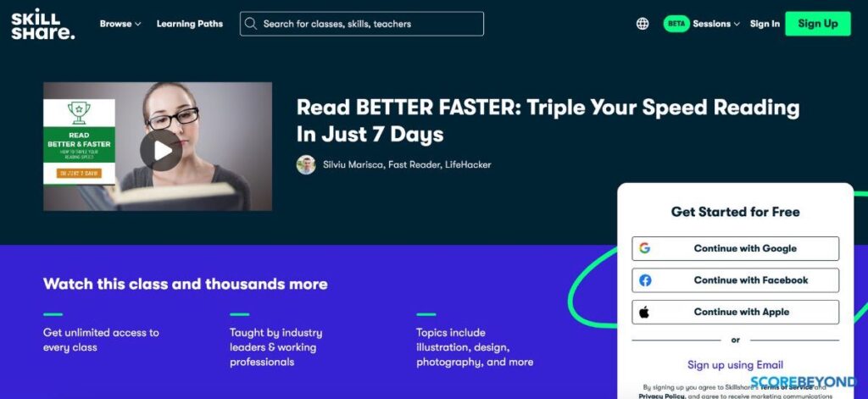Continue with Facebook sign-up

pos(735,280)
